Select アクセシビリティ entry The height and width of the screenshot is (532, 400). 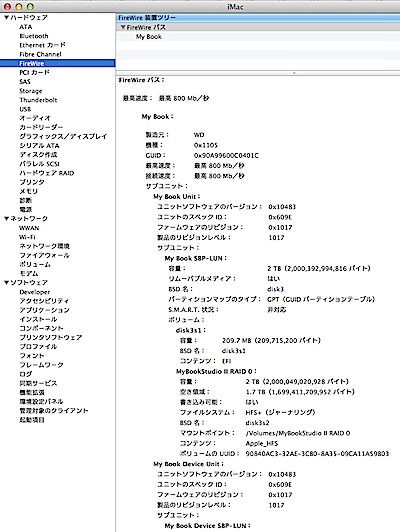tap(44, 301)
